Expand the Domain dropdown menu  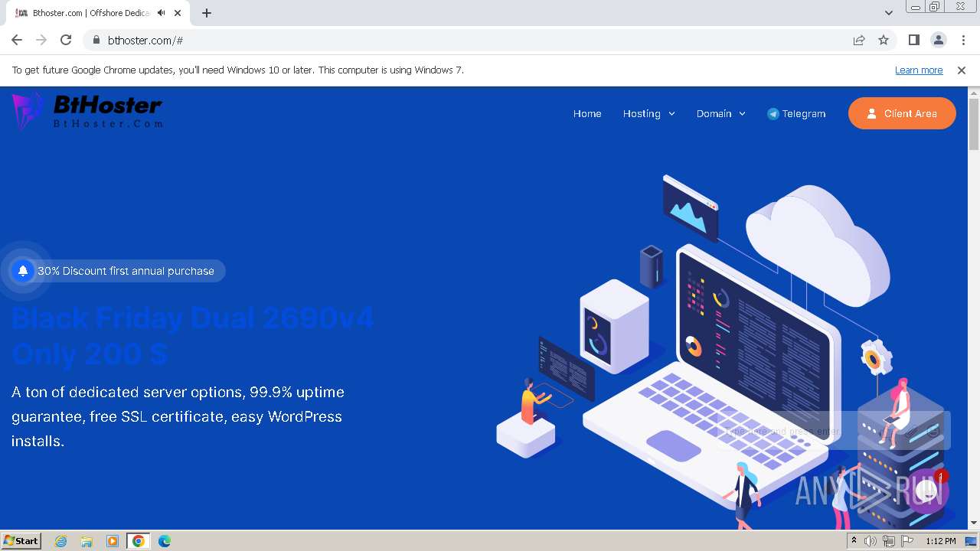click(720, 113)
